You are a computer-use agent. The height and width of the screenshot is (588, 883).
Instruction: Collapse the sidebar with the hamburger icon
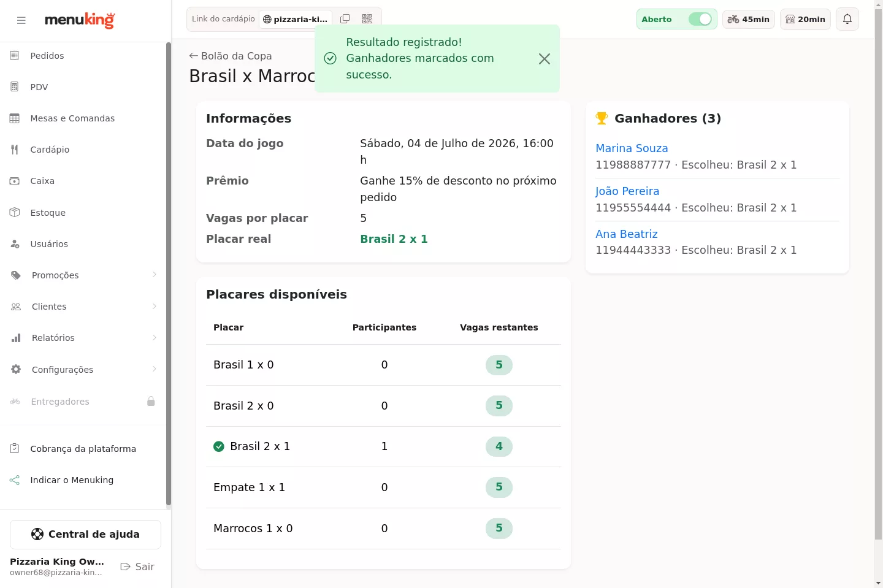click(21, 20)
